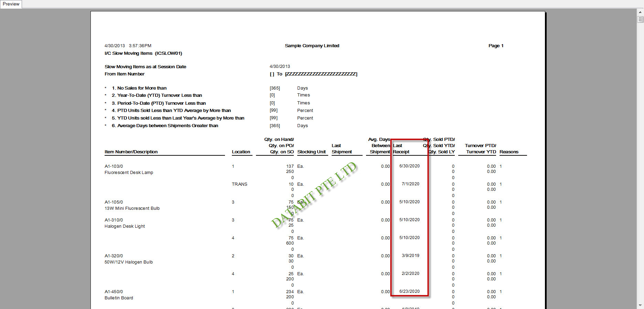The height and width of the screenshot is (309, 644).
Task: Click item number A1-320/0
Action: click(114, 256)
